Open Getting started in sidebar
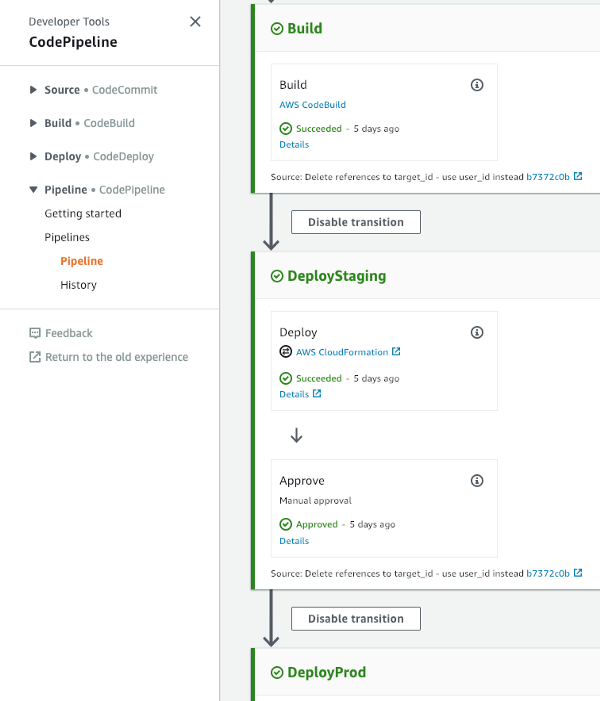Image resolution: width=600 pixels, height=701 pixels. (83, 214)
